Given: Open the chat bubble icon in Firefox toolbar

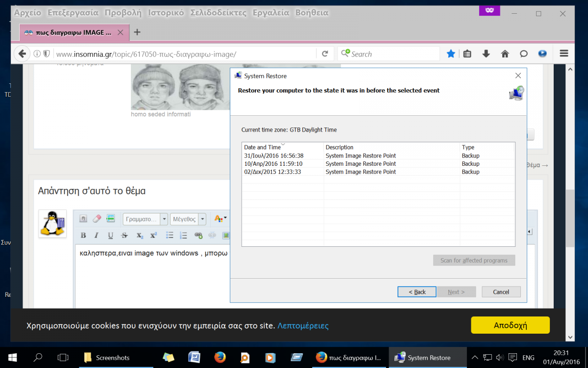Looking at the screenshot, I should [x=523, y=54].
